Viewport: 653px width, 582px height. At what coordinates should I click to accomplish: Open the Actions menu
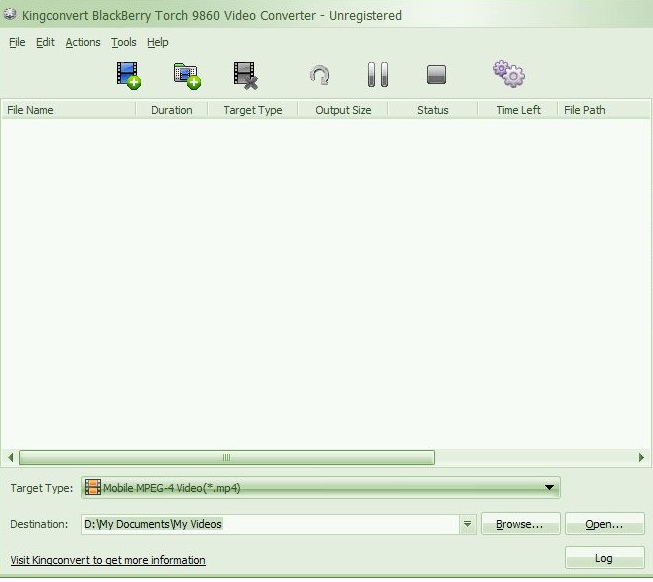tap(83, 42)
